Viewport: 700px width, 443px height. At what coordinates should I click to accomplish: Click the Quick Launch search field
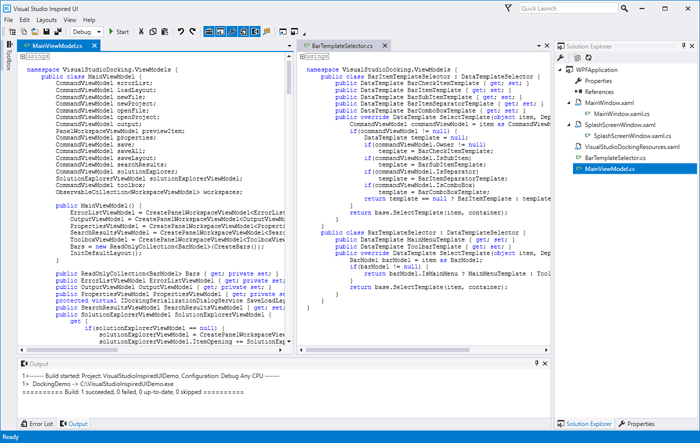[x=570, y=8]
